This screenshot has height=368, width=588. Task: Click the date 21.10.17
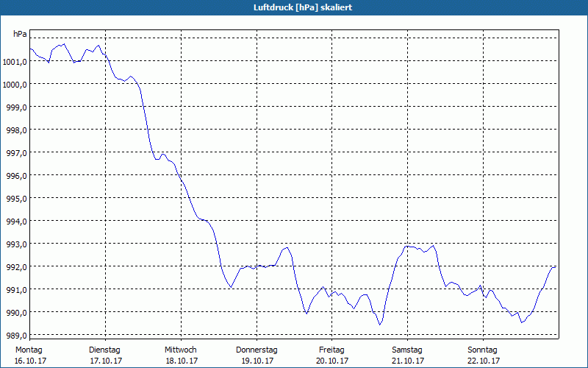coord(408,361)
